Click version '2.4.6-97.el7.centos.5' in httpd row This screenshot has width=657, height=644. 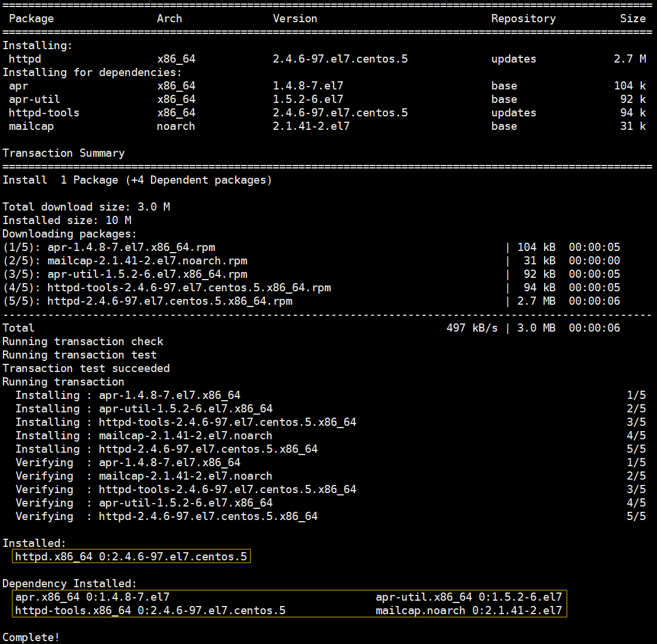(x=340, y=58)
